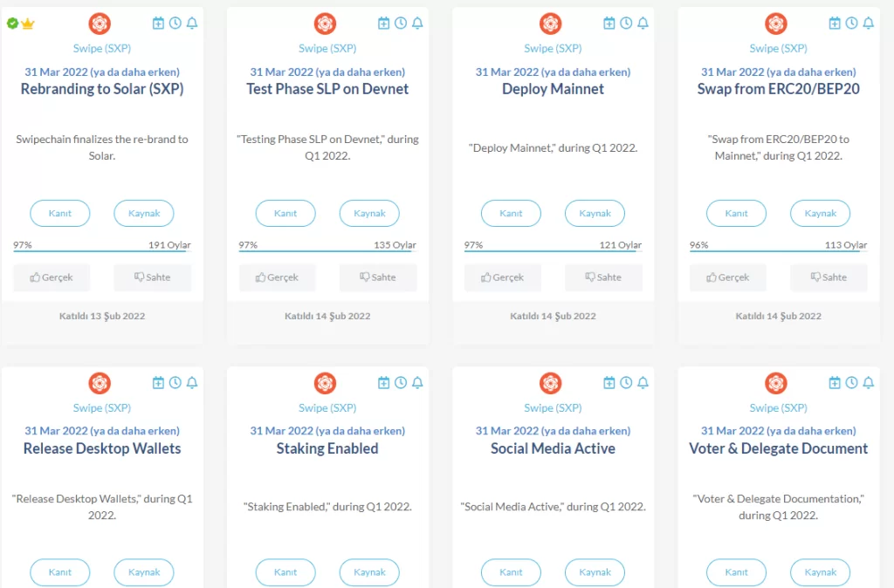Click the bell icon on Staking Enabled card
894x588 pixels.
pyautogui.click(x=418, y=383)
